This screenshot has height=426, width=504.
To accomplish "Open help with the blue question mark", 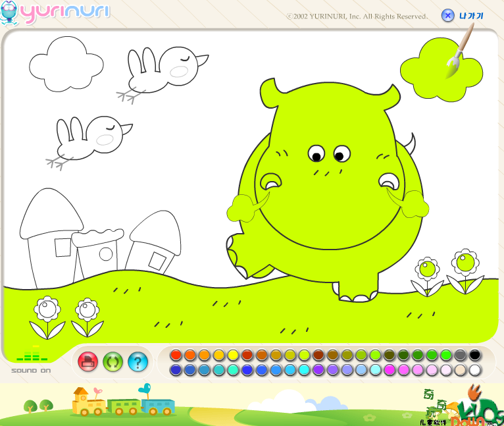I will pyautogui.click(x=138, y=361).
